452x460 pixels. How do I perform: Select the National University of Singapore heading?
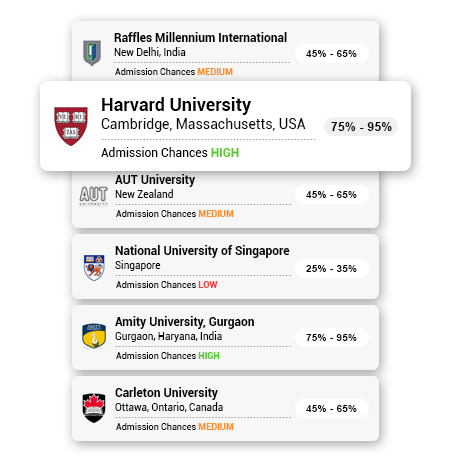click(202, 251)
